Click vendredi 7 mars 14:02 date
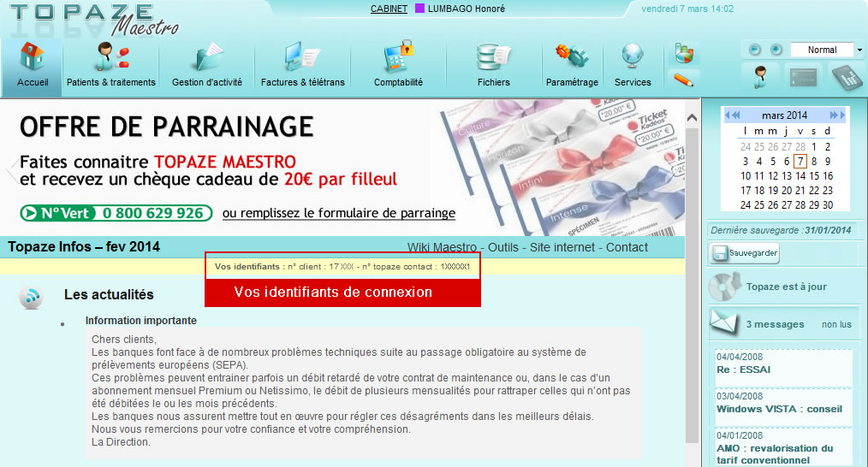Image resolution: width=868 pixels, height=467 pixels. click(x=687, y=9)
